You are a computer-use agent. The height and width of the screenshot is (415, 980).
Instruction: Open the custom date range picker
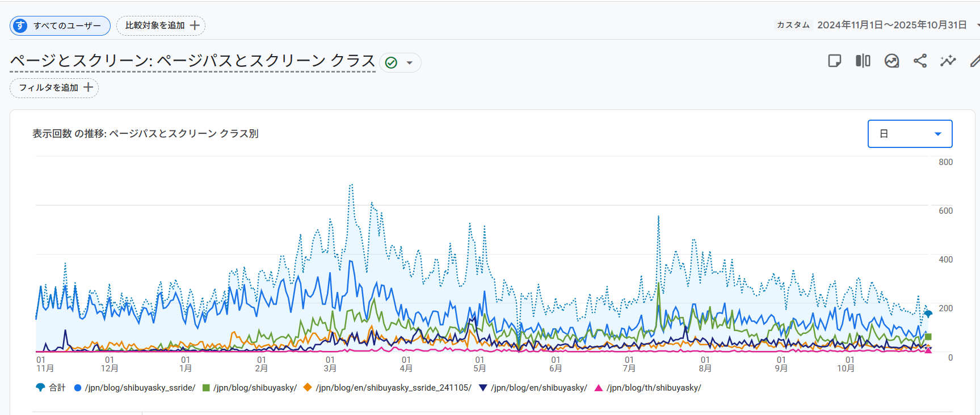click(891, 25)
